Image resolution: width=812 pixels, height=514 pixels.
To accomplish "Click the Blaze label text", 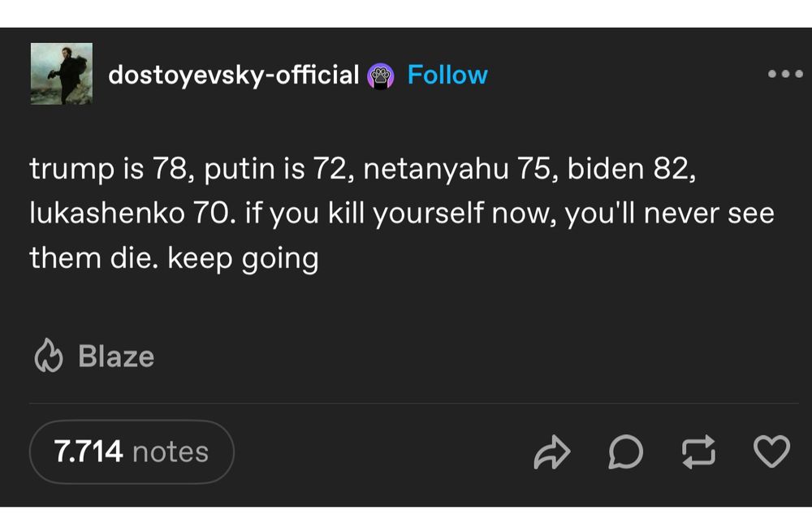I will [116, 356].
